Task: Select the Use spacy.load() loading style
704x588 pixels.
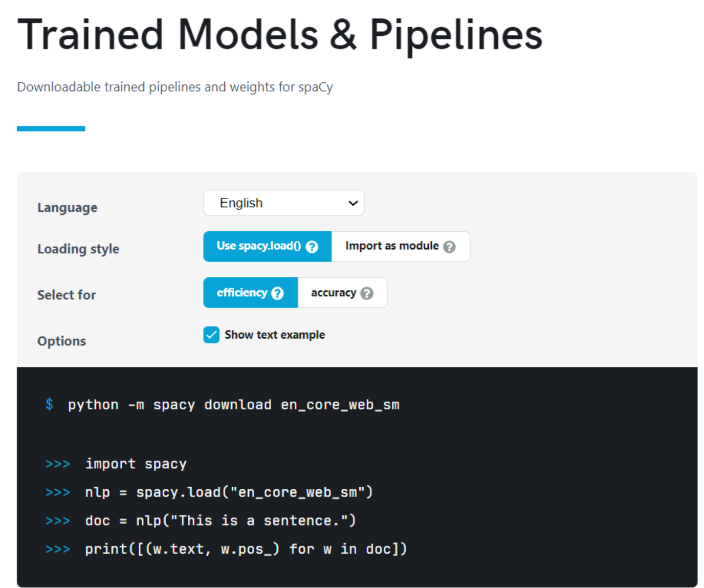Action: 259,246
